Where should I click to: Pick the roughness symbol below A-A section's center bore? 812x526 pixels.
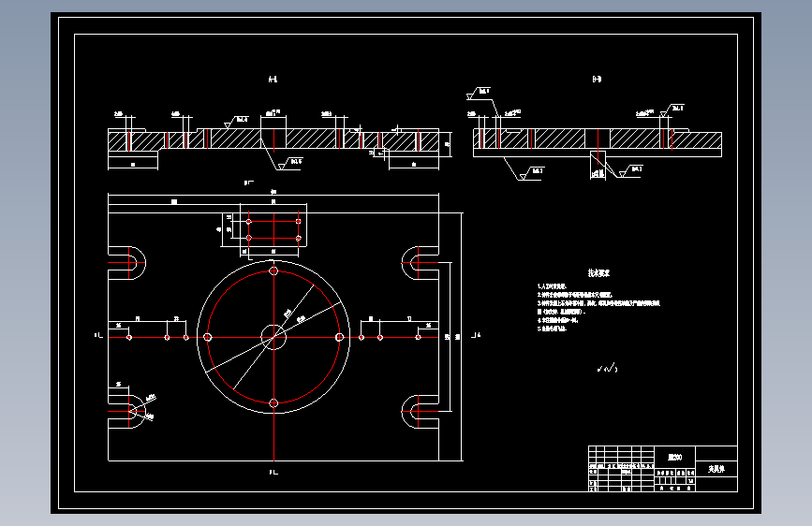click(290, 164)
